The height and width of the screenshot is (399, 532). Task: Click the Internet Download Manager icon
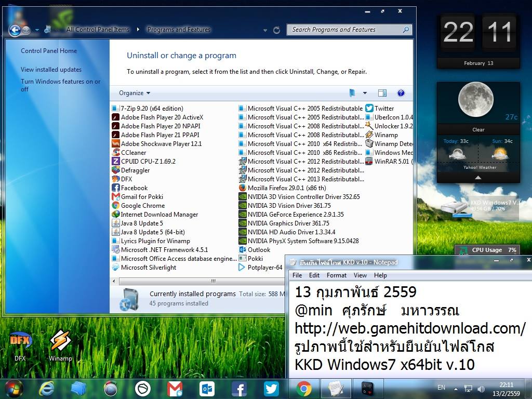point(116,214)
